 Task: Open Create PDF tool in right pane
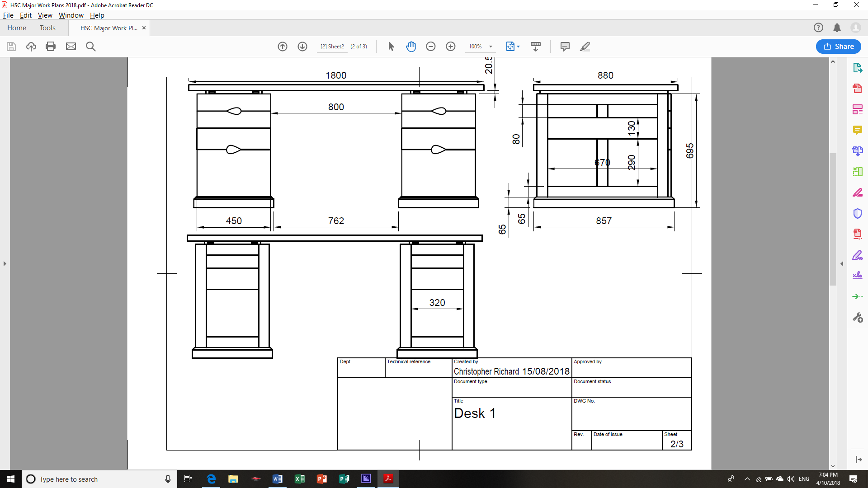(857, 89)
